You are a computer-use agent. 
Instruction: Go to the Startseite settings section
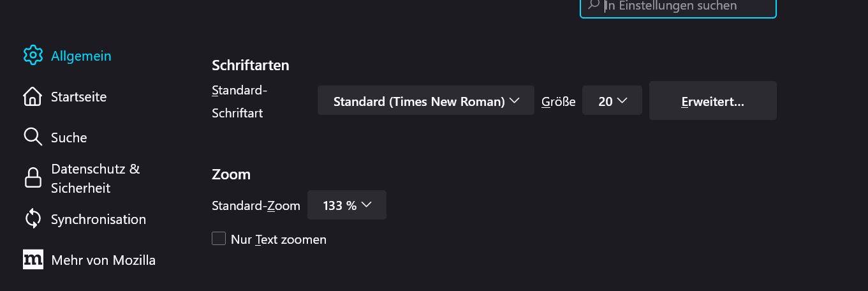click(78, 97)
